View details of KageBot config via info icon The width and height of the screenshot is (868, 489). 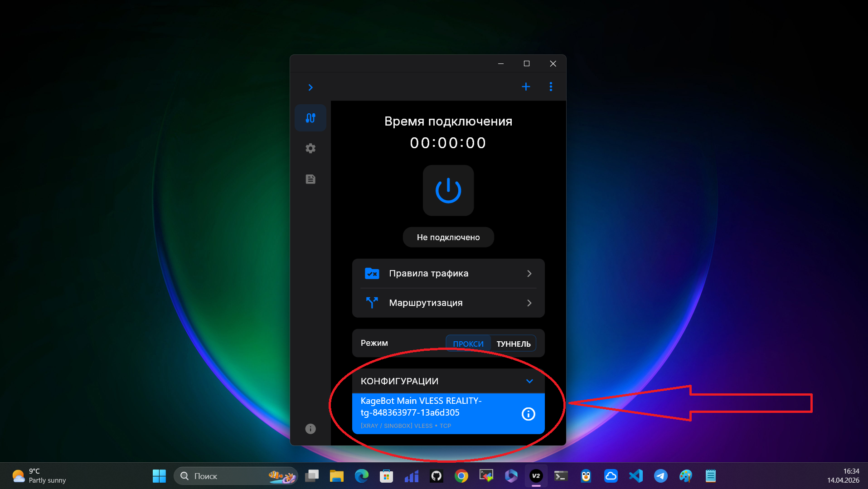[x=528, y=413]
